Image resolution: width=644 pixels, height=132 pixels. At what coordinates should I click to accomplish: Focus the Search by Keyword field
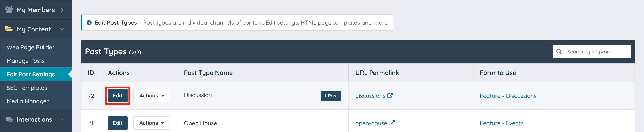597,52
